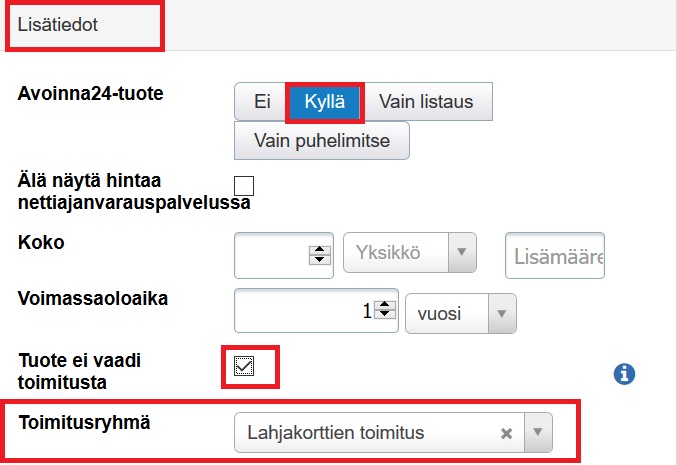This screenshot has width=677, height=465.
Task: Choose Vain listaus option
Action: [426, 101]
